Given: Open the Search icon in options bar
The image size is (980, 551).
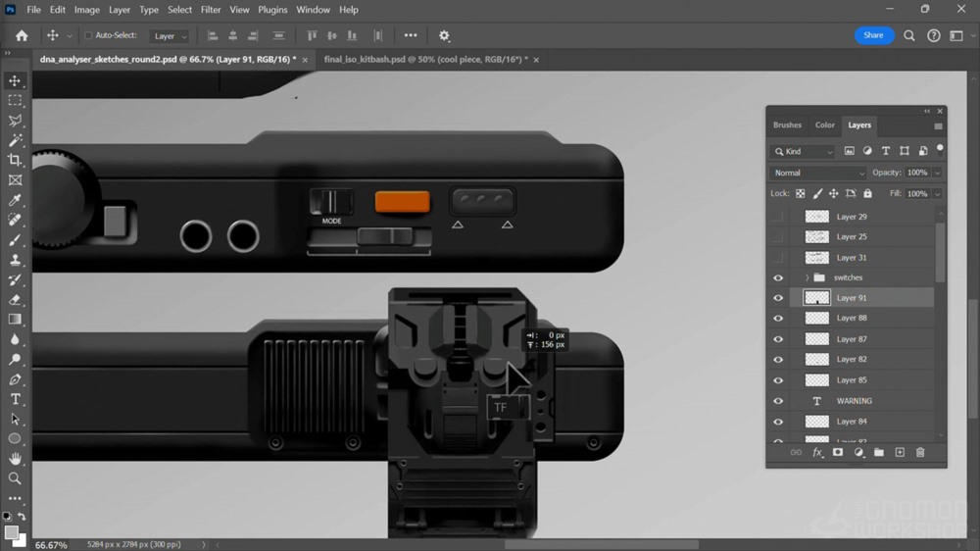Looking at the screenshot, I should [909, 35].
